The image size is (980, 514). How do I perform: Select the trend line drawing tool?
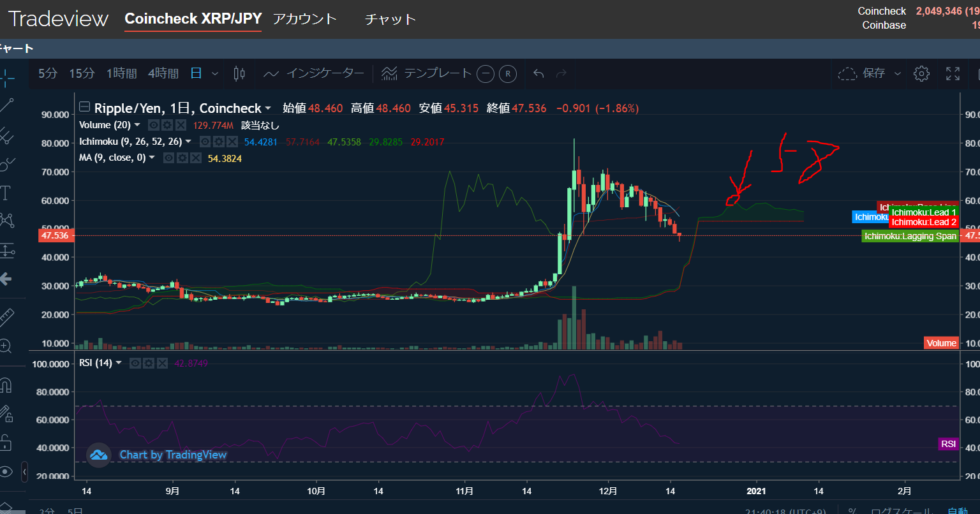point(6,105)
